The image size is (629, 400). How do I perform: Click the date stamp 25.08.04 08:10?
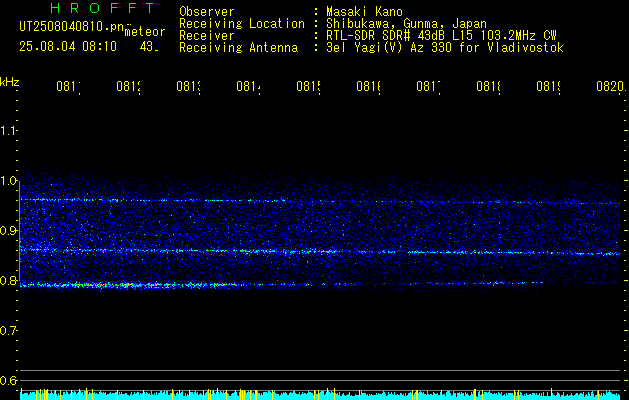pos(68,47)
